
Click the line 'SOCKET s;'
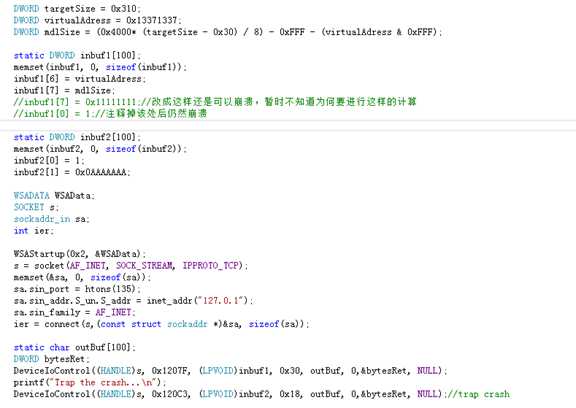[36, 207]
